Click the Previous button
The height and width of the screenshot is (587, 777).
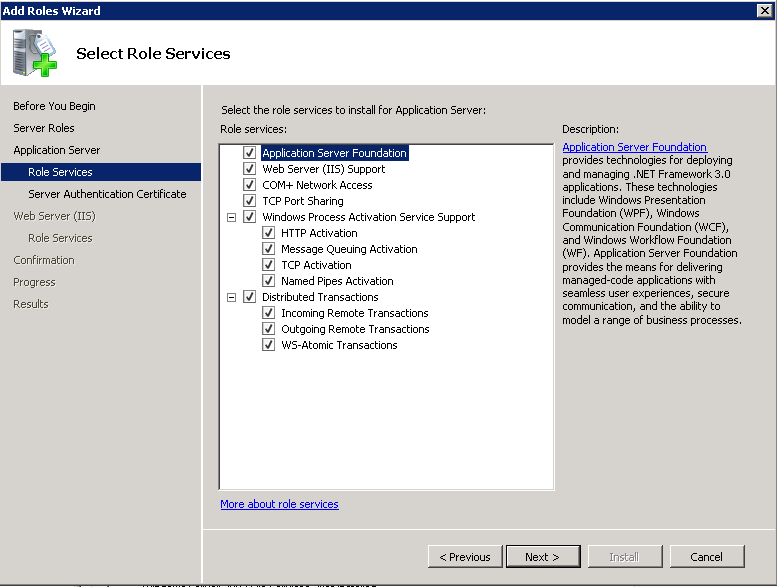465,557
